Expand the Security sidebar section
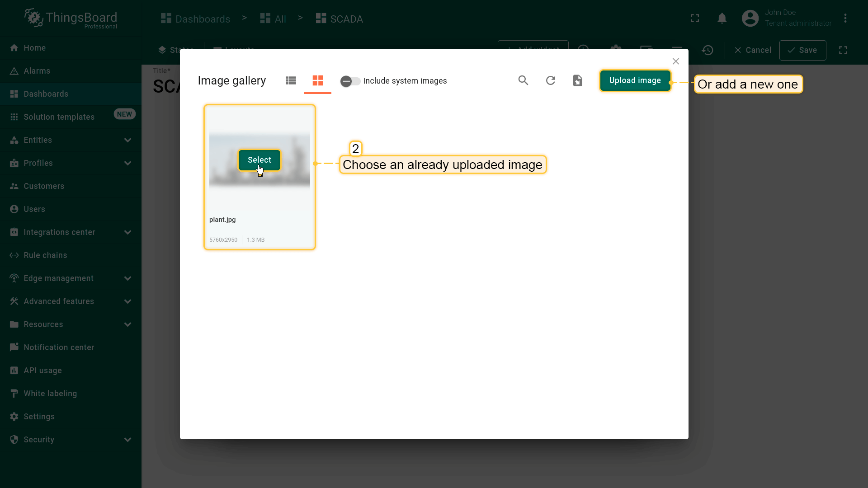This screenshot has width=868, height=488. point(127,440)
